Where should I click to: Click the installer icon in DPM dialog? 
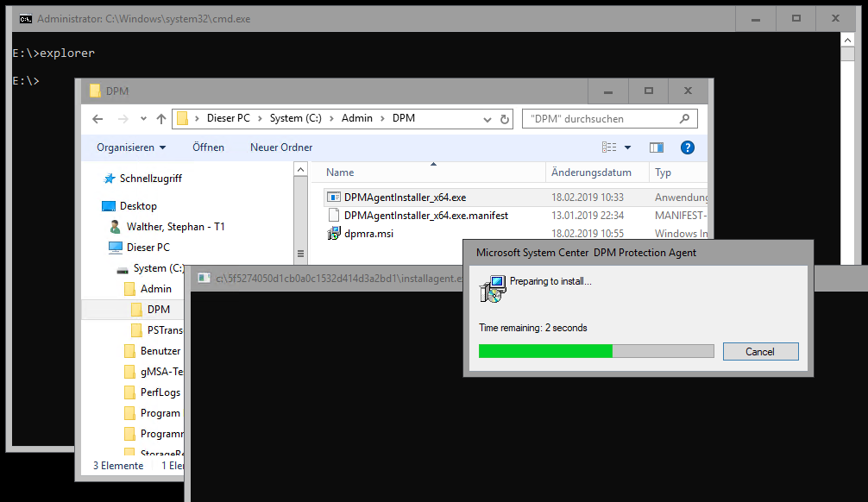point(493,289)
